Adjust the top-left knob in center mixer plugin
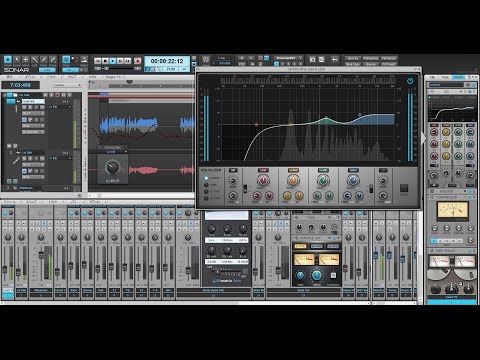Image resolution: width=480 pixels, height=360 pixels. [x=211, y=229]
